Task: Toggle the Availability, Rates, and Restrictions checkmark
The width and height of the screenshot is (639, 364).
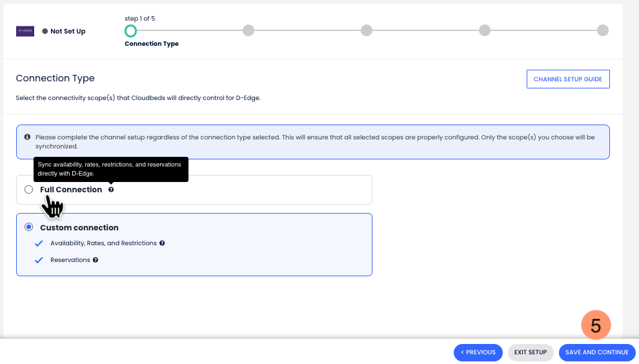Action: point(39,243)
